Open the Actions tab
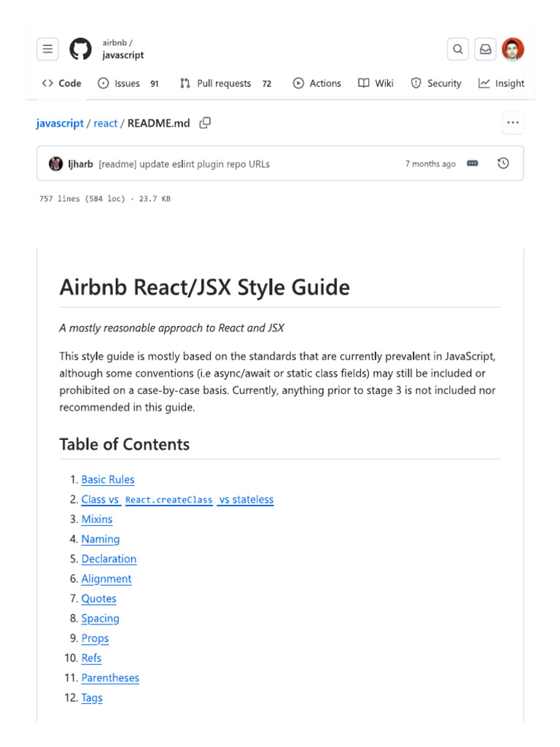The width and height of the screenshot is (560, 747). click(x=317, y=83)
